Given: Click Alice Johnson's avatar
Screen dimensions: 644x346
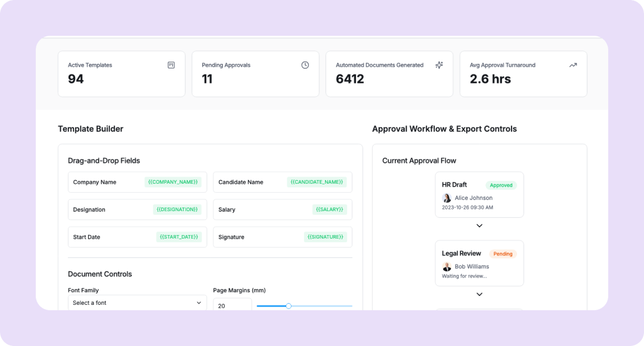Looking at the screenshot, I should pyautogui.click(x=447, y=198).
